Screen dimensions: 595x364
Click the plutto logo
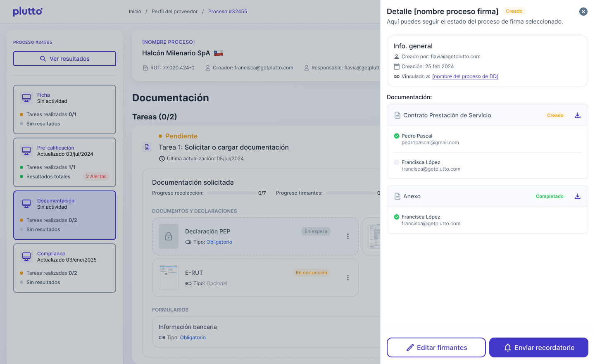tap(28, 11)
